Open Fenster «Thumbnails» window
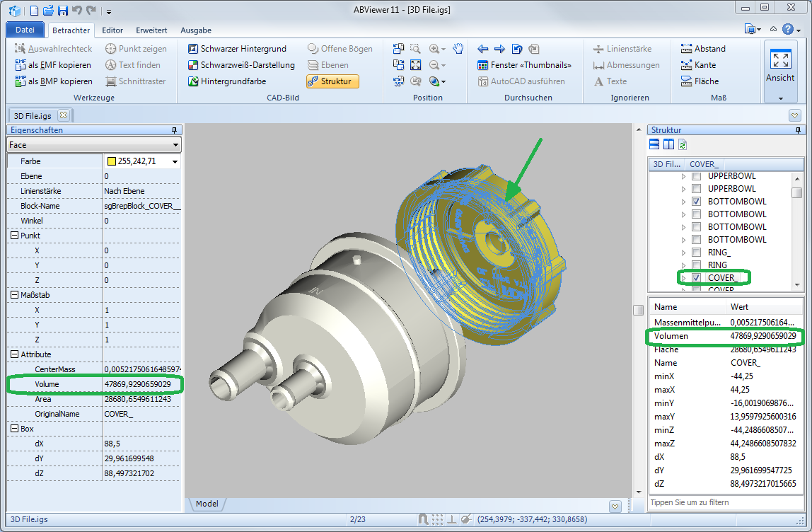This screenshot has height=532, width=812. click(x=524, y=65)
